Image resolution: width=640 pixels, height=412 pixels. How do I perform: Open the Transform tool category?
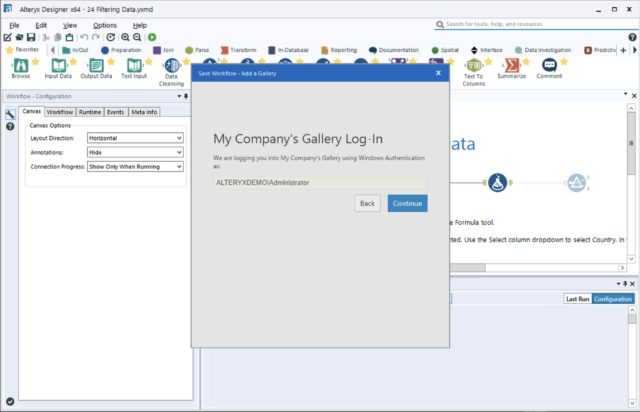coord(238,50)
